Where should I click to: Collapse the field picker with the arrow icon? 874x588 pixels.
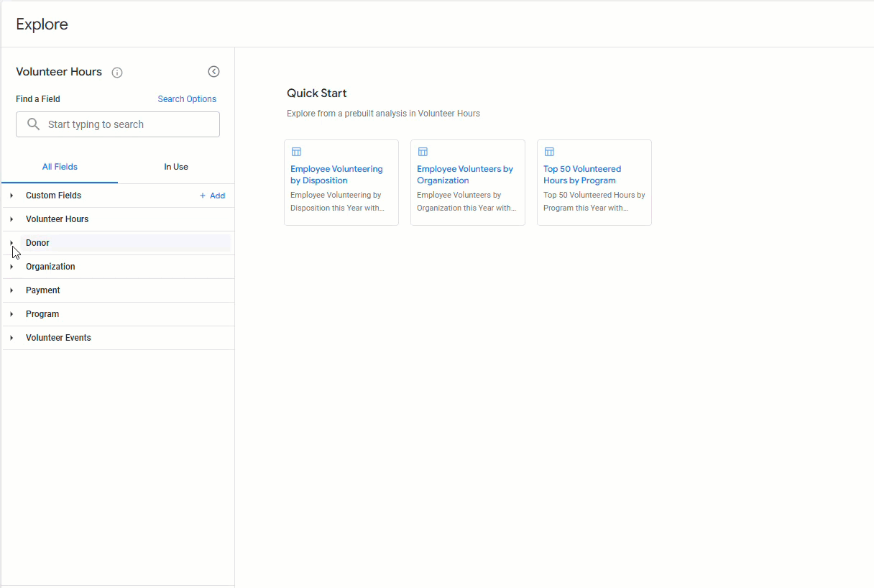pos(213,72)
